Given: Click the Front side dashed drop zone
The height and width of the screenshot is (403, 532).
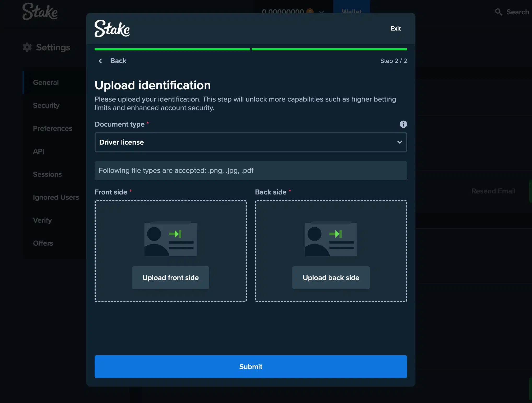Looking at the screenshot, I should tap(170, 251).
